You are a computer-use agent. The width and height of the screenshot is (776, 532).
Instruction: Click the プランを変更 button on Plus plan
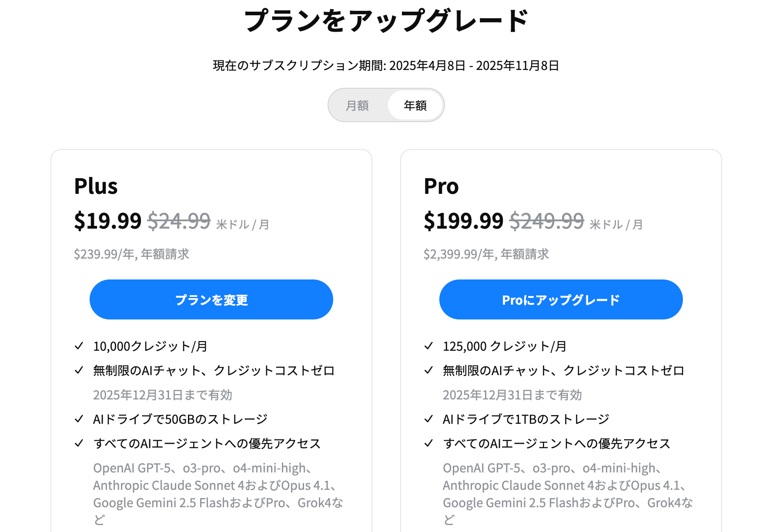point(211,299)
